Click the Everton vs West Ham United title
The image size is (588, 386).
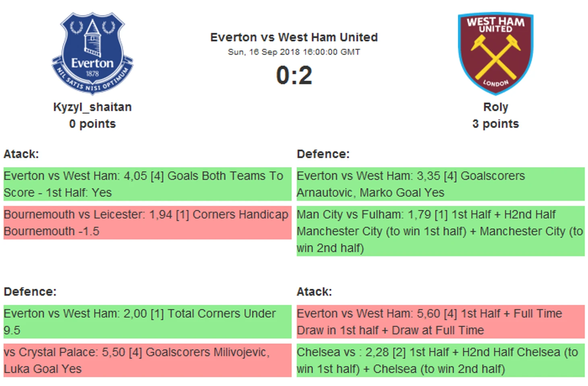click(294, 37)
